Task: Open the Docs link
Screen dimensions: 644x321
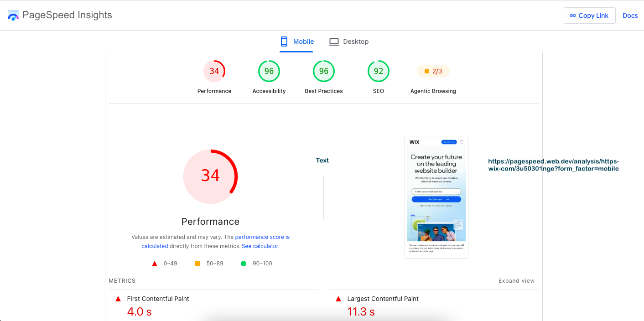Action: [x=630, y=16]
